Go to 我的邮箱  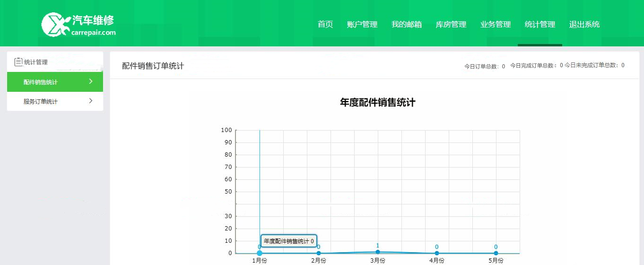[407, 25]
